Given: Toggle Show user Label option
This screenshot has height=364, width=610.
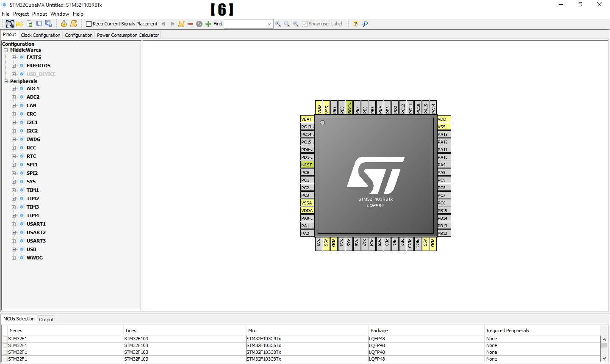Looking at the screenshot, I should point(305,24).
